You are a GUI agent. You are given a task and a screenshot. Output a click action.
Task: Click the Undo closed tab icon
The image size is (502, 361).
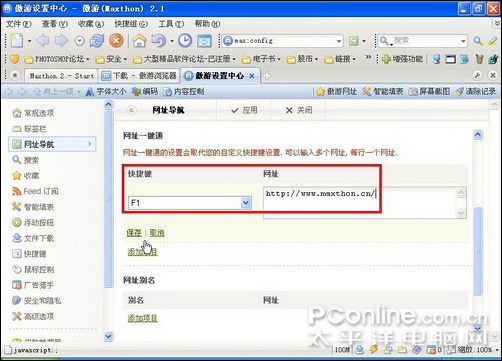click(158, 41)
